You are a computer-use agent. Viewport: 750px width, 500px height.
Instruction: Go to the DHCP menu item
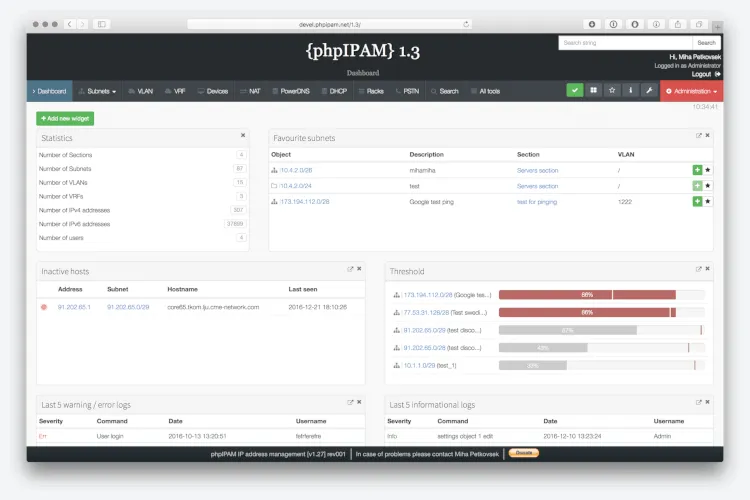click(334, 91)
